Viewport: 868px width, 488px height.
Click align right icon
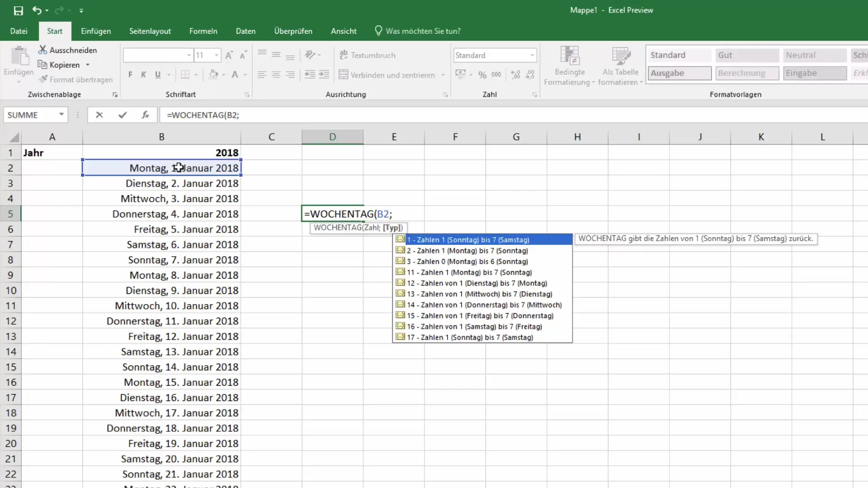point(290,75)
